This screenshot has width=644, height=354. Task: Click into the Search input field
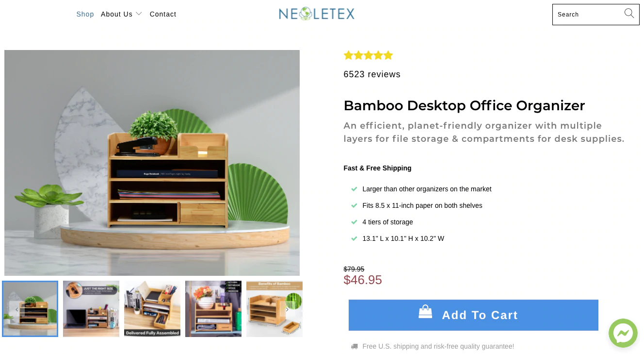point(588,15)
